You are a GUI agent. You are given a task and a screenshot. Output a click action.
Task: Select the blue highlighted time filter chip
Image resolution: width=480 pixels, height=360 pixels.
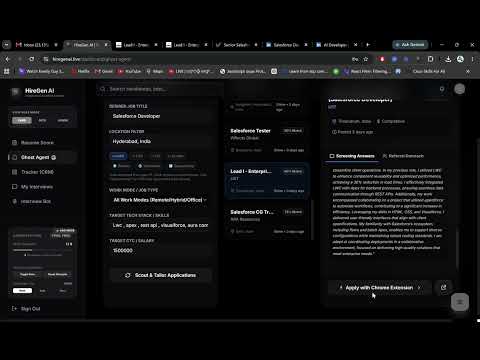118,156
